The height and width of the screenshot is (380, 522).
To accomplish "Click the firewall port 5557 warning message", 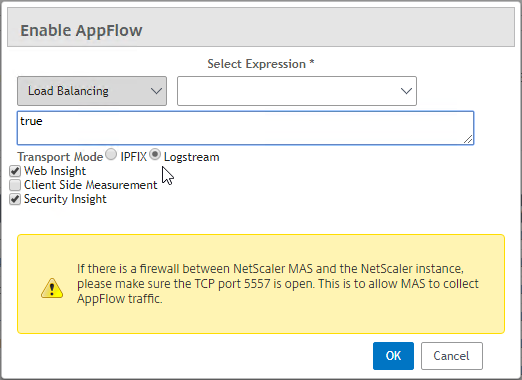I will coord(278,284).
